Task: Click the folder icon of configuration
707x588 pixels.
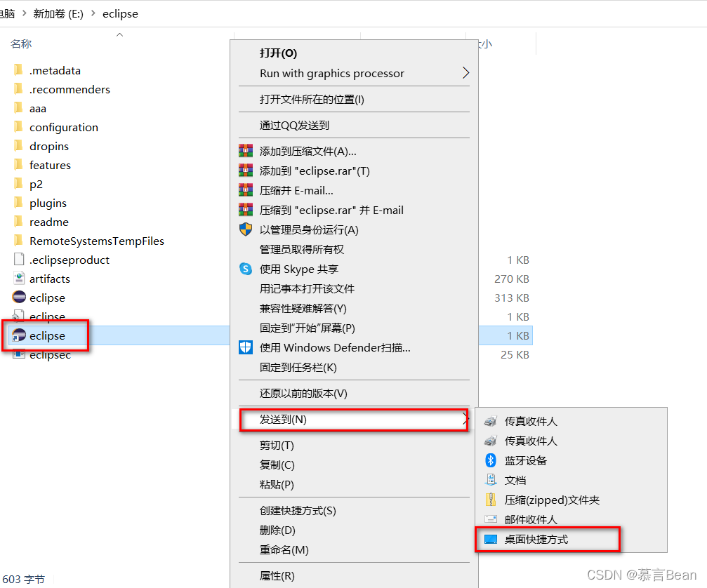Action: 20,127
